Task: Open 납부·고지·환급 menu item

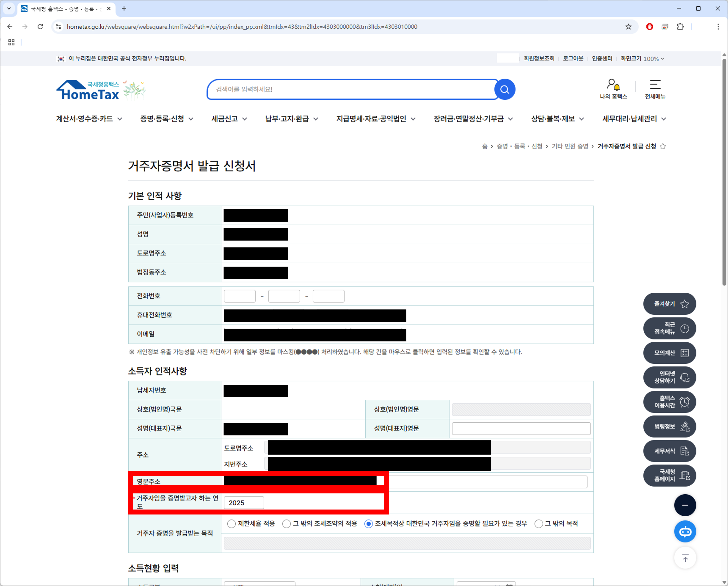Action: (291, 119)
